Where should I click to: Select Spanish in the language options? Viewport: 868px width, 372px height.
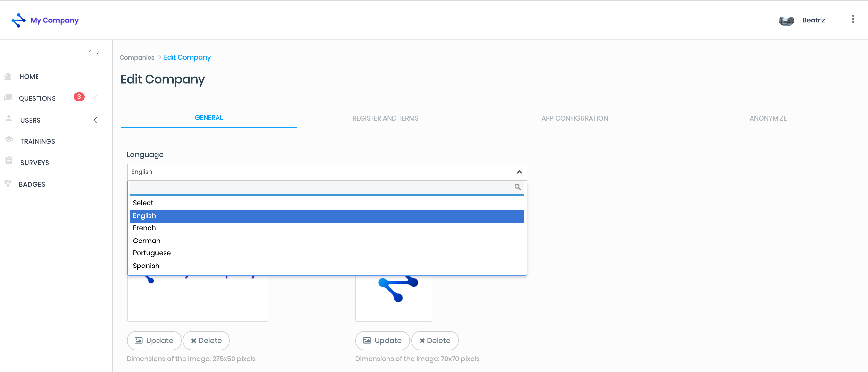[146, 266]
